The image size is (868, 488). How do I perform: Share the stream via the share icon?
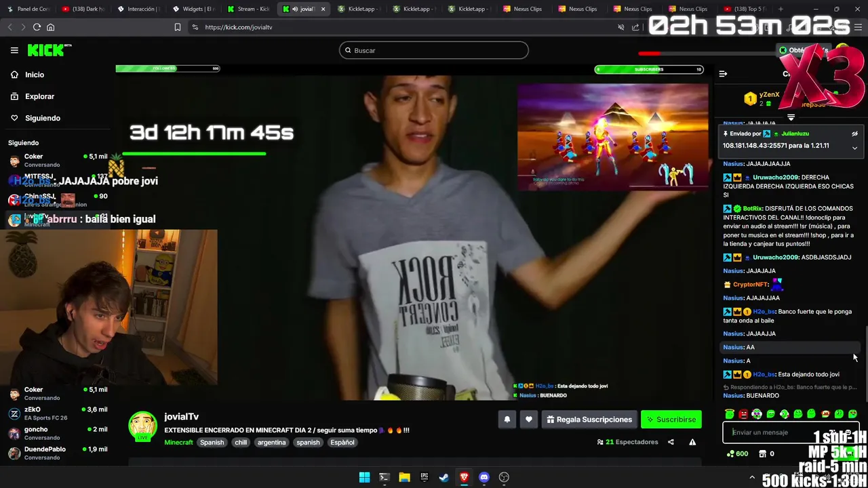(671, 442)
